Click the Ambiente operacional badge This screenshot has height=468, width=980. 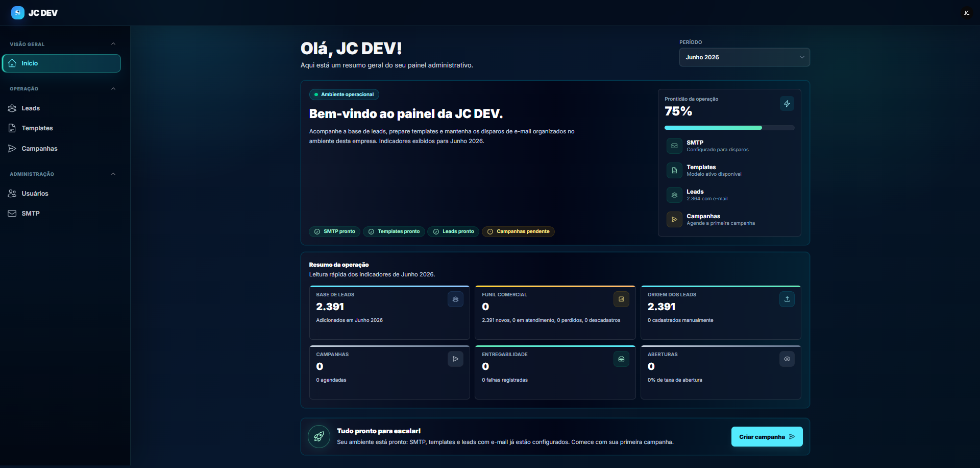[344, 95]
